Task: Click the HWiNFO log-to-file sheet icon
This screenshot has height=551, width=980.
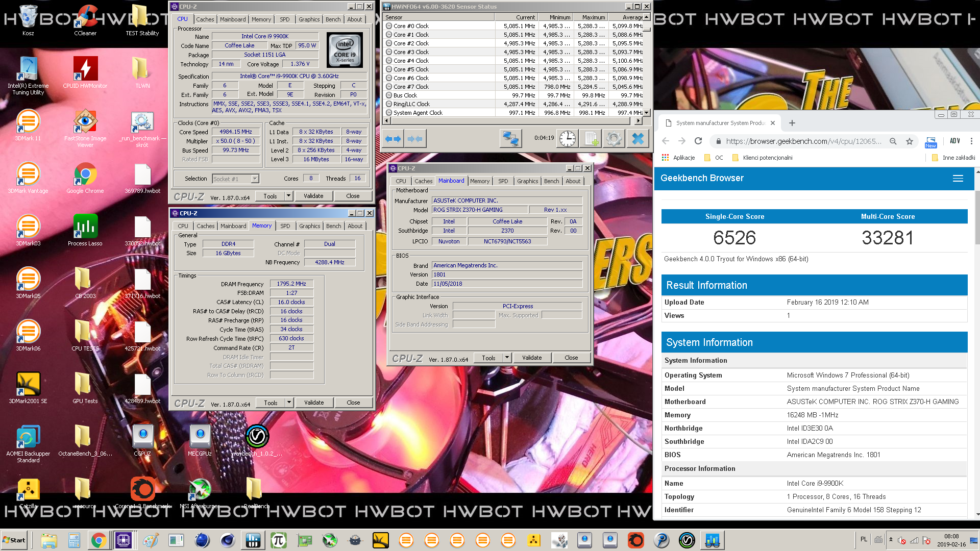Action: [x=591, y=139]
